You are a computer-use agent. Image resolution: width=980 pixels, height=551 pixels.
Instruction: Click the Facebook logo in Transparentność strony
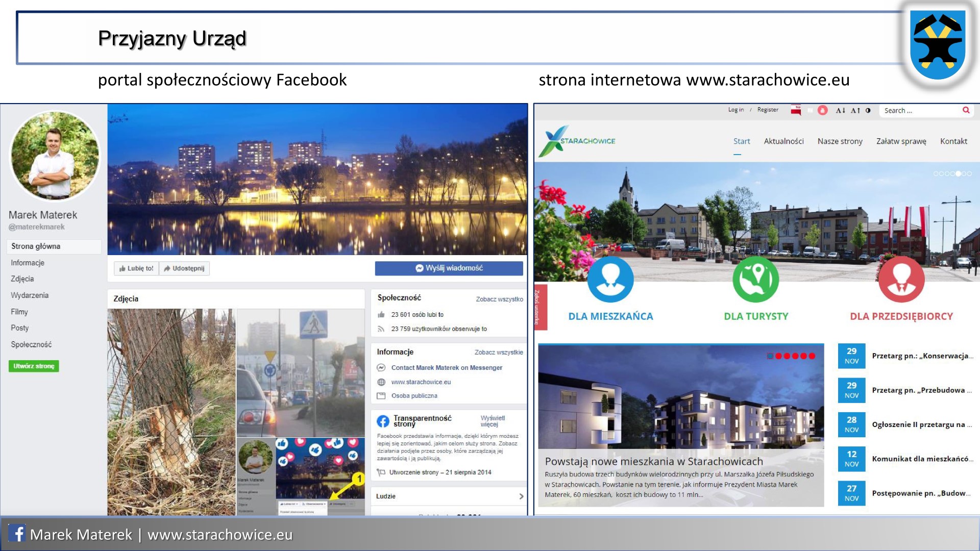click(383, 421)
